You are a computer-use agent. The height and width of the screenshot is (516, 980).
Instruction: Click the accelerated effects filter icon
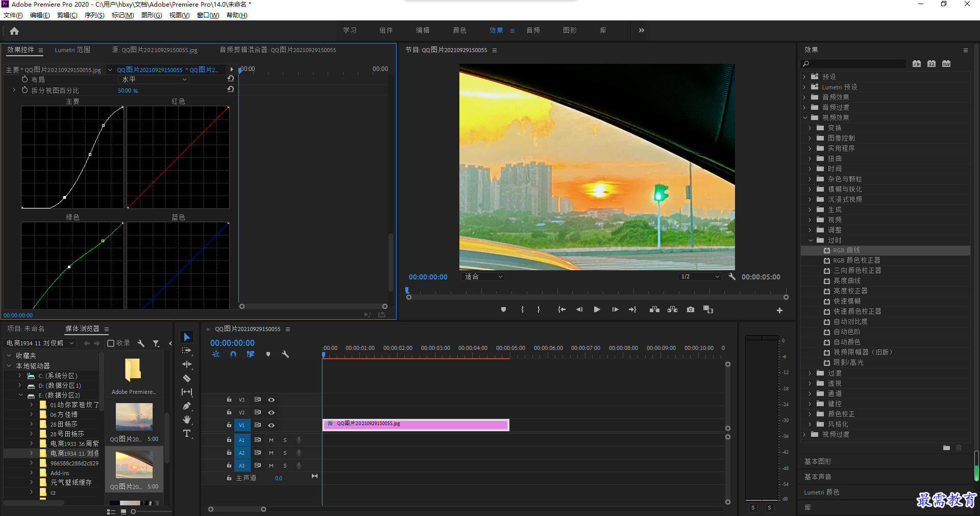click(x=917, y=64)
